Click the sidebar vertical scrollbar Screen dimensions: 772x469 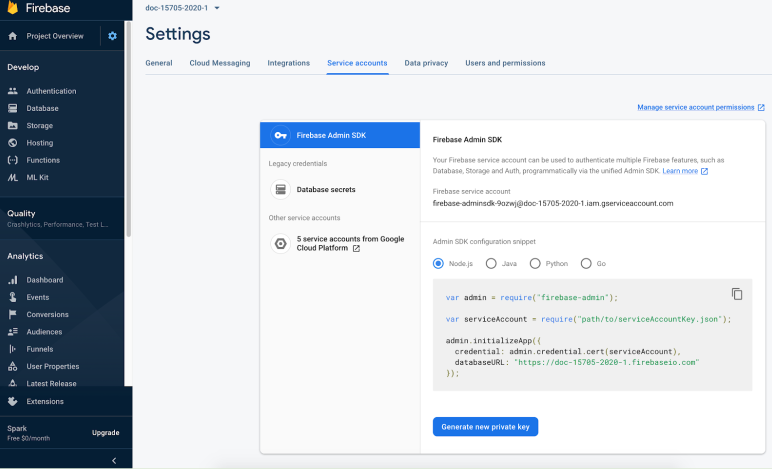coord(129,129)
